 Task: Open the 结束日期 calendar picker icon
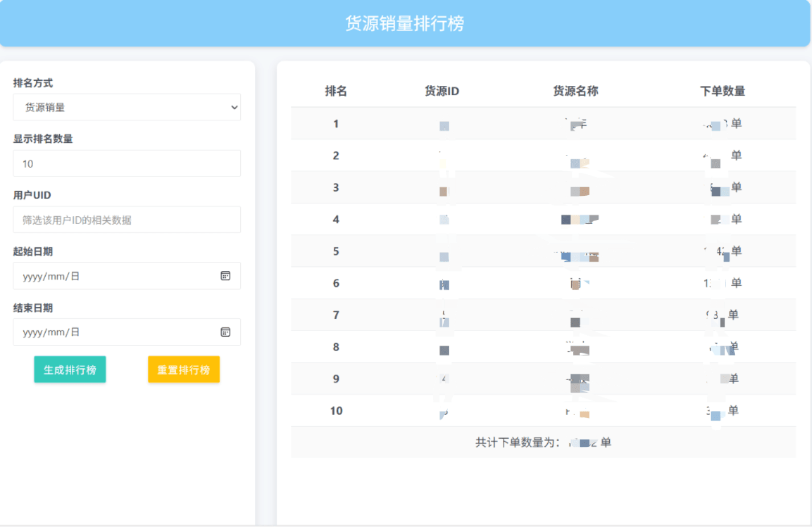(x=225, y=332)
